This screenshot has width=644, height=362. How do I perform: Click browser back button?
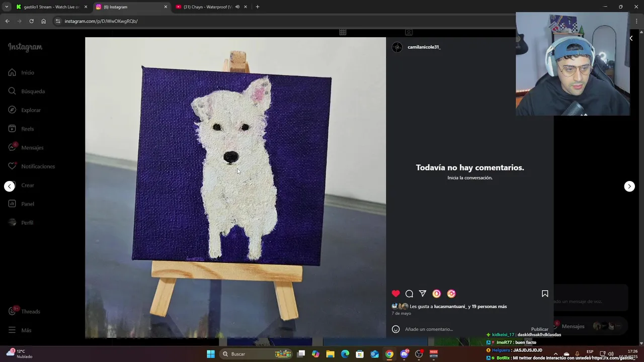pos(7,21)
